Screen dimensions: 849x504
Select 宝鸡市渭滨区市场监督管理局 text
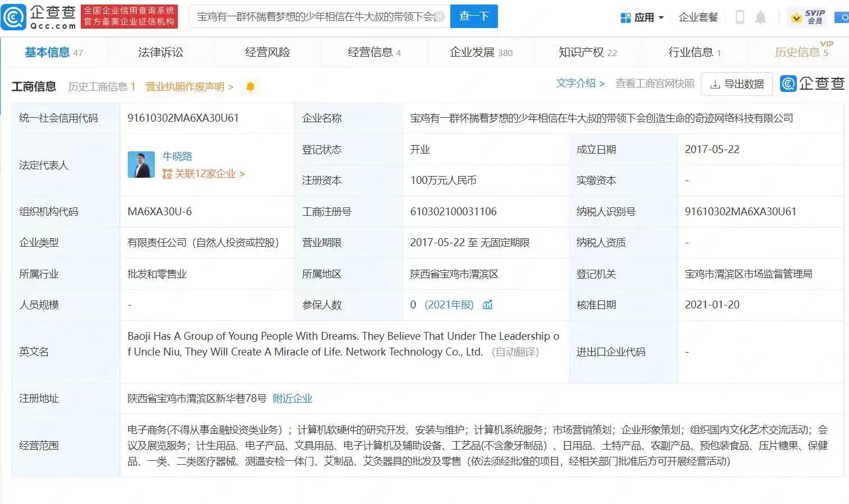point(749,274)
